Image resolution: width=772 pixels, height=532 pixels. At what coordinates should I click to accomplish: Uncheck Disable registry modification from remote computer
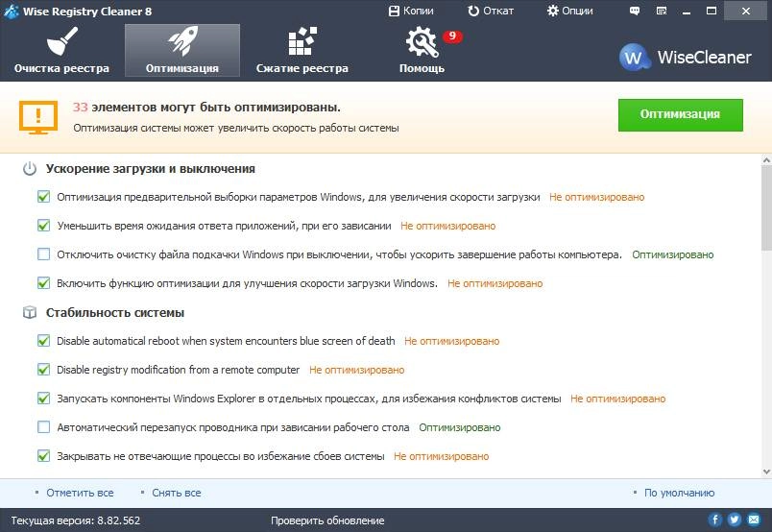(44, 370)
